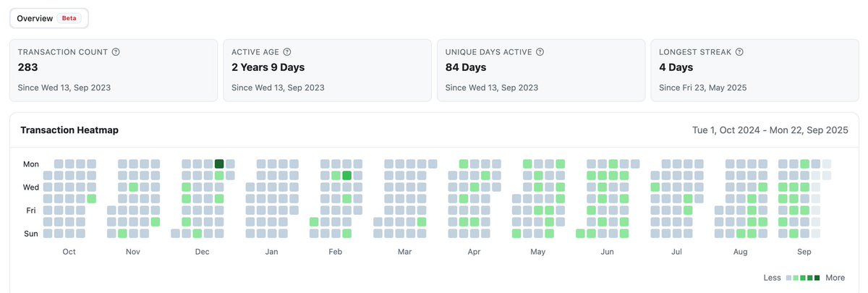Click the Transaction Heatmap heading
This screenshot has height=293, width=868.
point(69,130)
